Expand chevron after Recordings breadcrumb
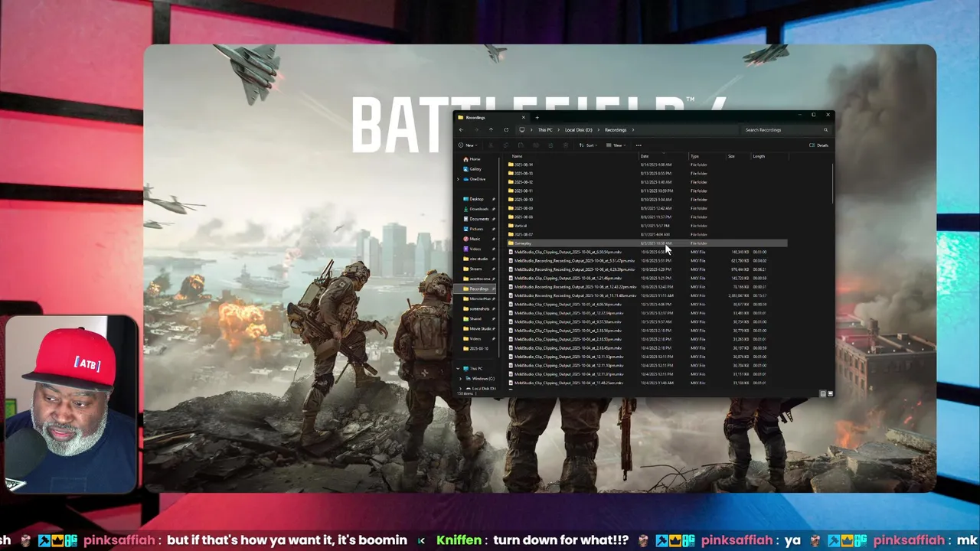Image resolution: width=980 pixels, height=551 pixels. (633, 129)
